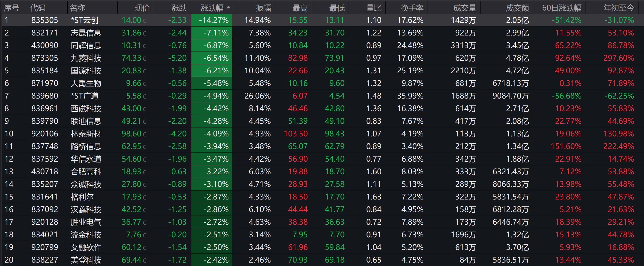This screenshot has width=644, height=266.
Task: Sort by the 现价 column header
Action: pos(142,8)
